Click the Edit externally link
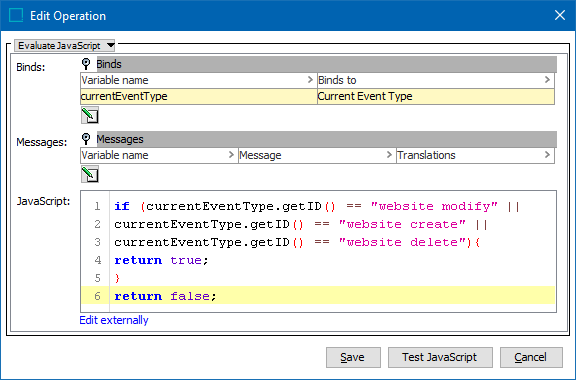The width and height of the screenshot is (576, 380). pyautogui.click(x=114, y=320)
